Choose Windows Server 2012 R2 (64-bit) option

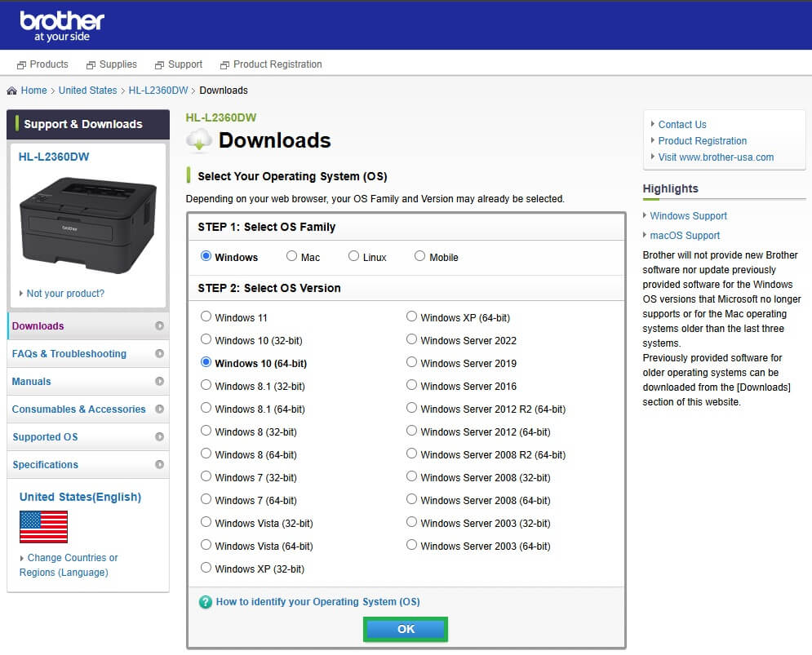411,408
